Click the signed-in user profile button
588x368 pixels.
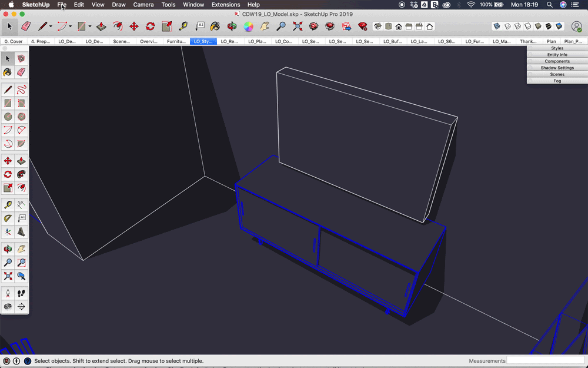576,26
